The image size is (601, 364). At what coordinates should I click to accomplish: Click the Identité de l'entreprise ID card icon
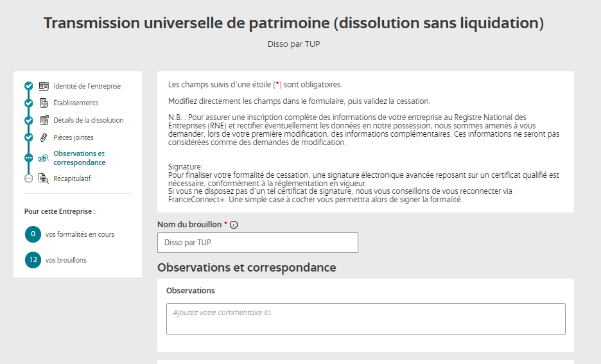[x=44, y=86]
